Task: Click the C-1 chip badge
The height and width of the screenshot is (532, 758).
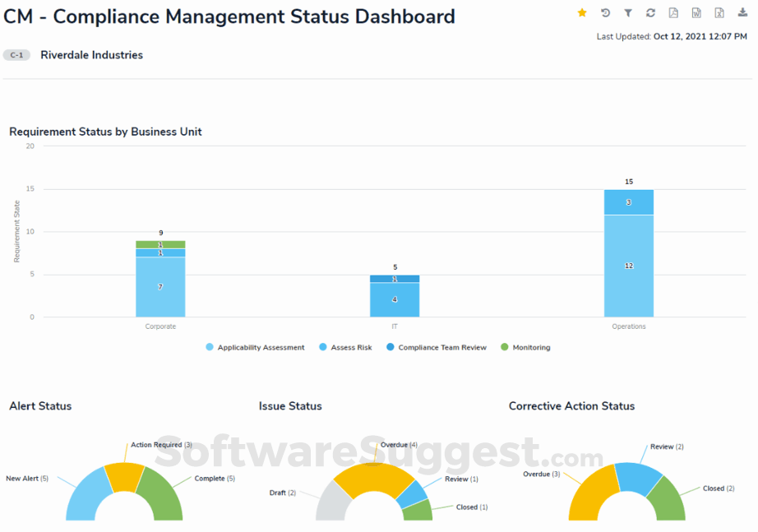Action: 16,54
